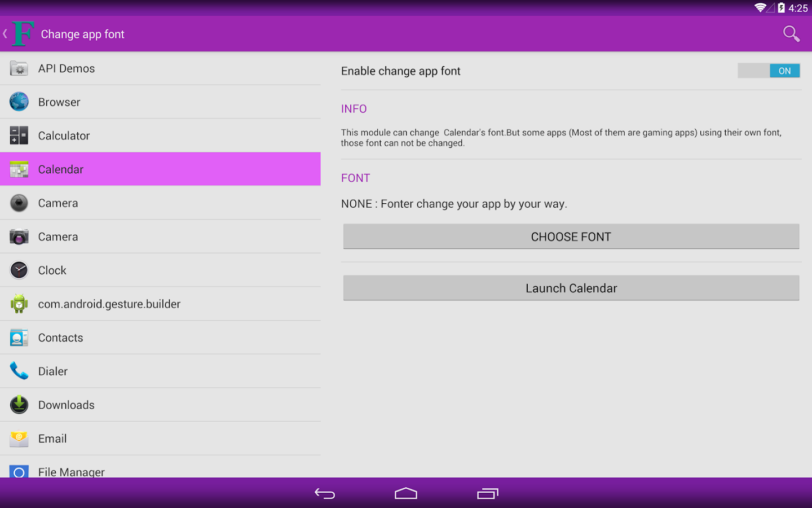
Task: Click the Launch Calendar button
Action: [x=571, y=288]
